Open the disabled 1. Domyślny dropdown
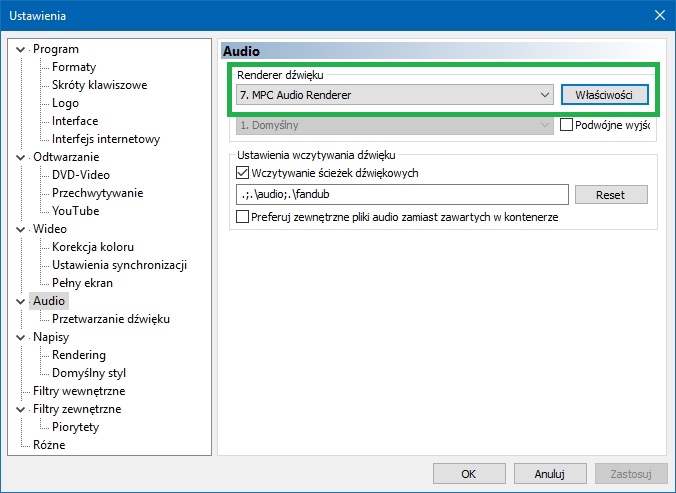The height and width of the screenshot is (493, 676). (x=394, y=125)
